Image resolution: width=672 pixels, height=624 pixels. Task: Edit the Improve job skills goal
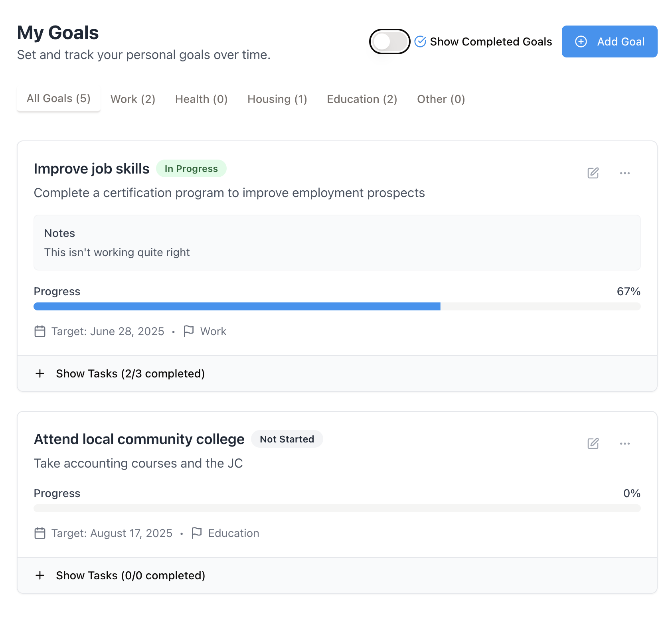593,173
